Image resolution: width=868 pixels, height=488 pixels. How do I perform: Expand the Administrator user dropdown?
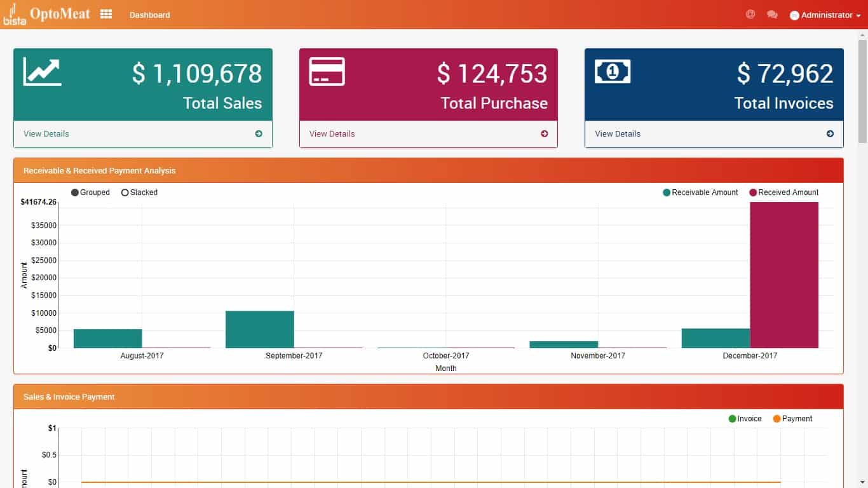coord(825,15)
